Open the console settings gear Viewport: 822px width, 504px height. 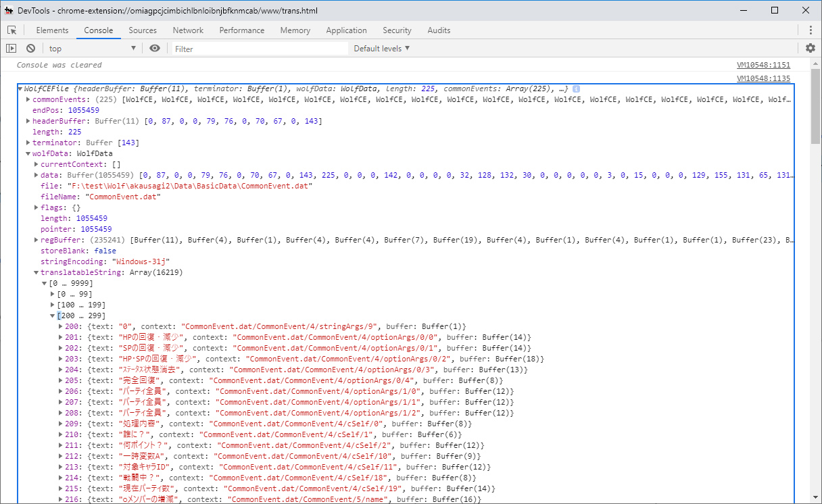[811, 49]
